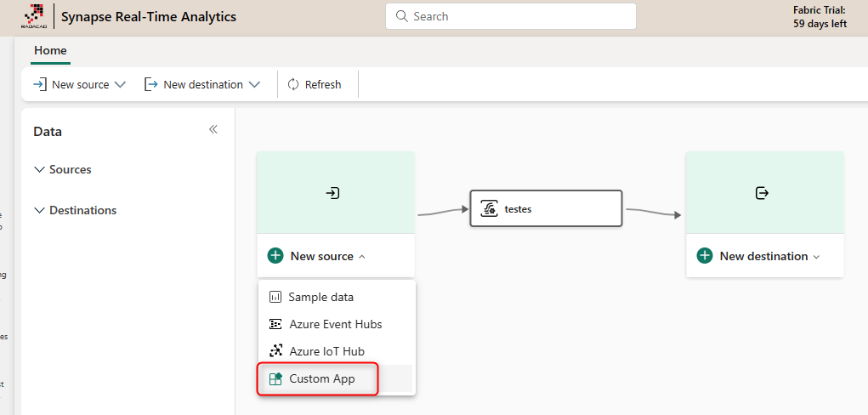Select Azure IoT Hub source option
This screenshot has height=415, width=868.
326,350
